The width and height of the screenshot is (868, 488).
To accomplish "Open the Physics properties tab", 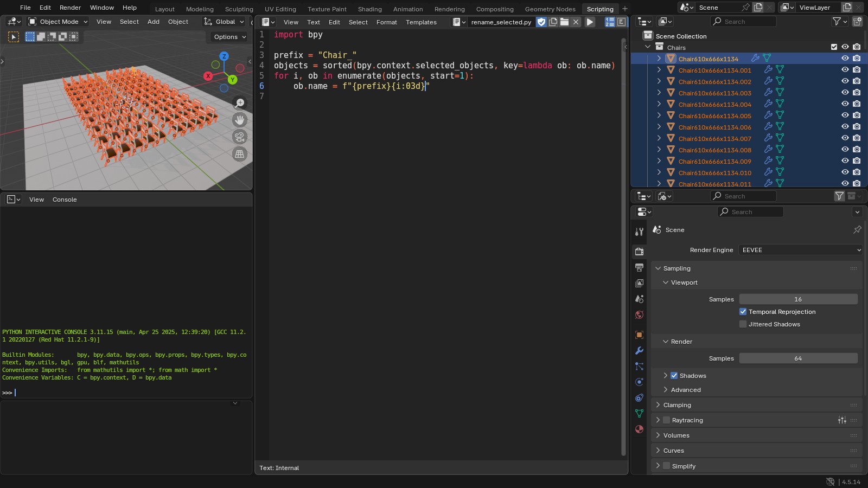I will pyautogui.click(x=639, y=382).
